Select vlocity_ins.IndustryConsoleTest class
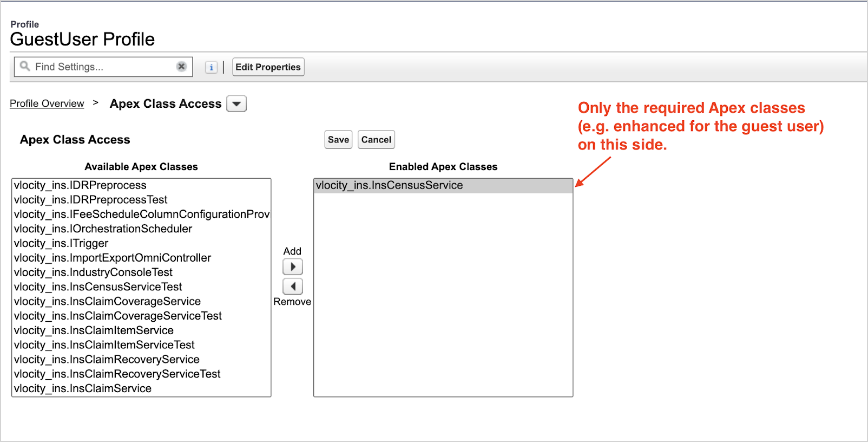Image resolution: width=868 pixels, height=442 pixels. (x=141, y=272)
